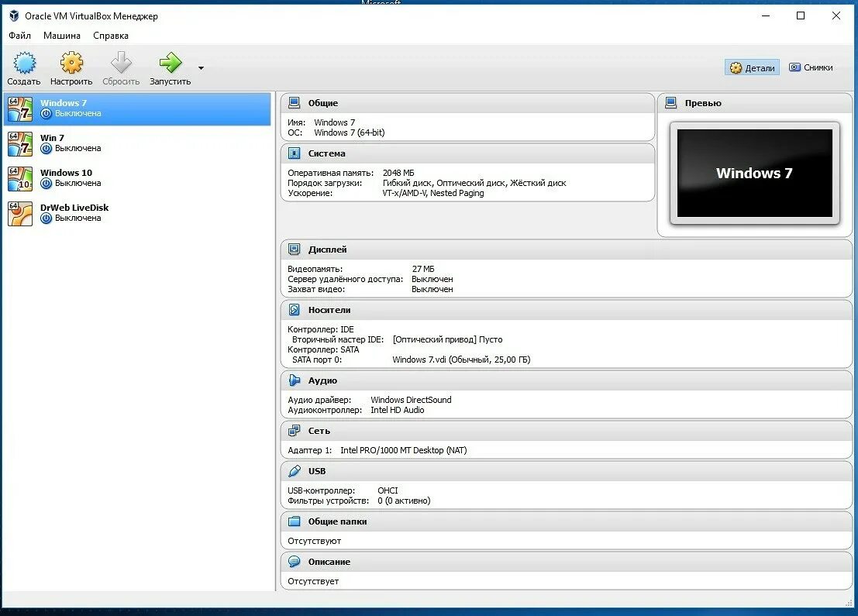
Task: Click the 2048 МБ memory value
Action: [398, 173]
